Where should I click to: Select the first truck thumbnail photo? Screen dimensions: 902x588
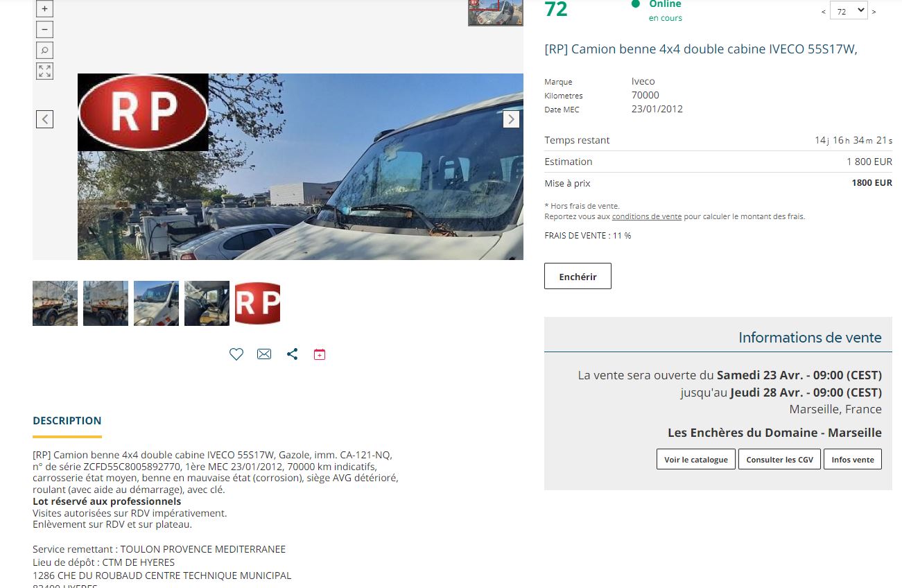tap(55, 303)
